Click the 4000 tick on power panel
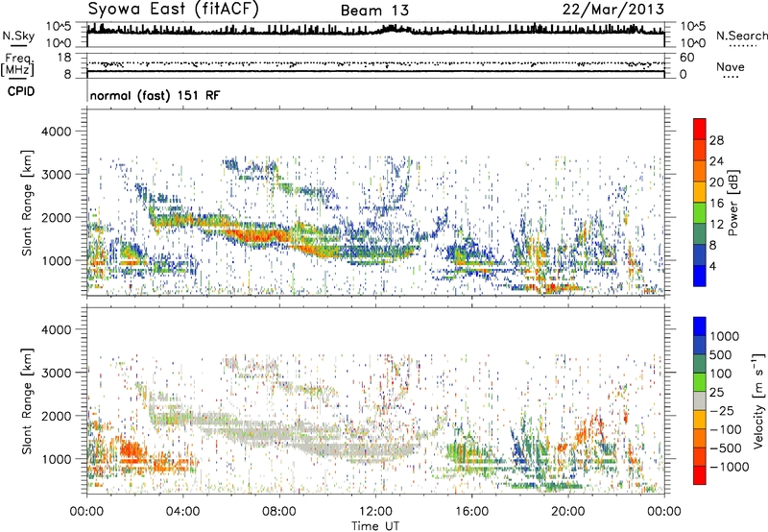This screenshot has width=768, height=532. click(57, 132)
